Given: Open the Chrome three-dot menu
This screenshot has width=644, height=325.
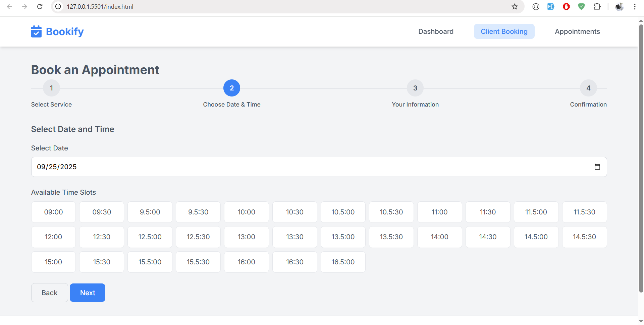Looking at the screenshot, I should click(x=635, y=7).
